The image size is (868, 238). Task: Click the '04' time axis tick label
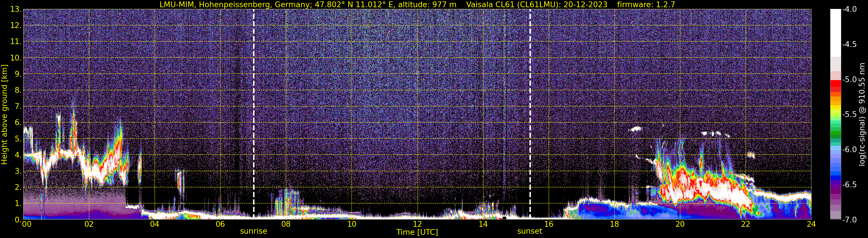[x=155, y=224]
